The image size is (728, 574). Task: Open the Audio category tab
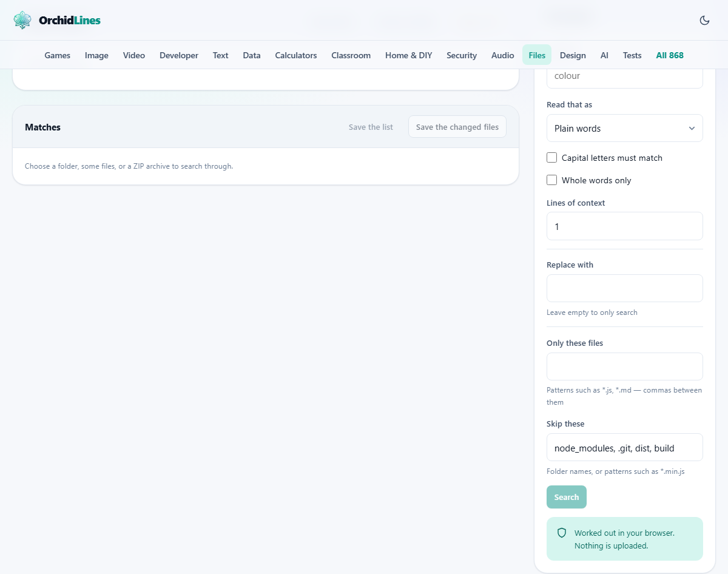[503, 55]
